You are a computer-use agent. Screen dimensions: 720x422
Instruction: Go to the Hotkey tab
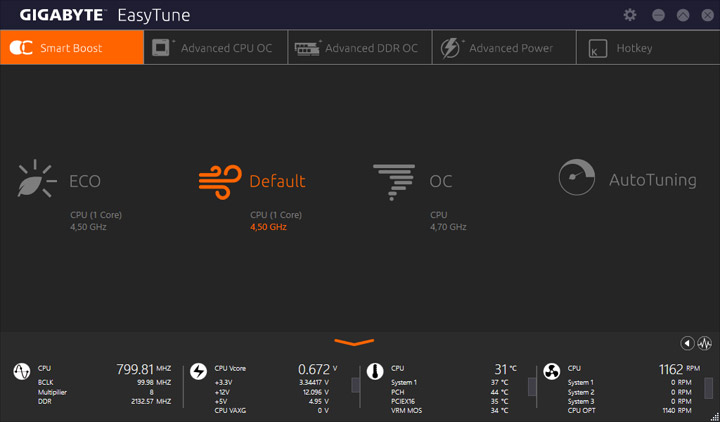[x=648, y=48]
